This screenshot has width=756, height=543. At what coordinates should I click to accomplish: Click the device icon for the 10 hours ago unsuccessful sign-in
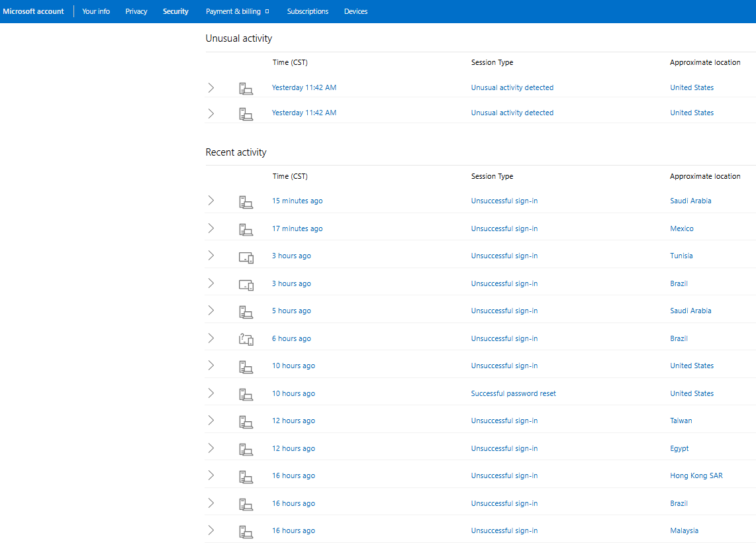click(246, 367)
